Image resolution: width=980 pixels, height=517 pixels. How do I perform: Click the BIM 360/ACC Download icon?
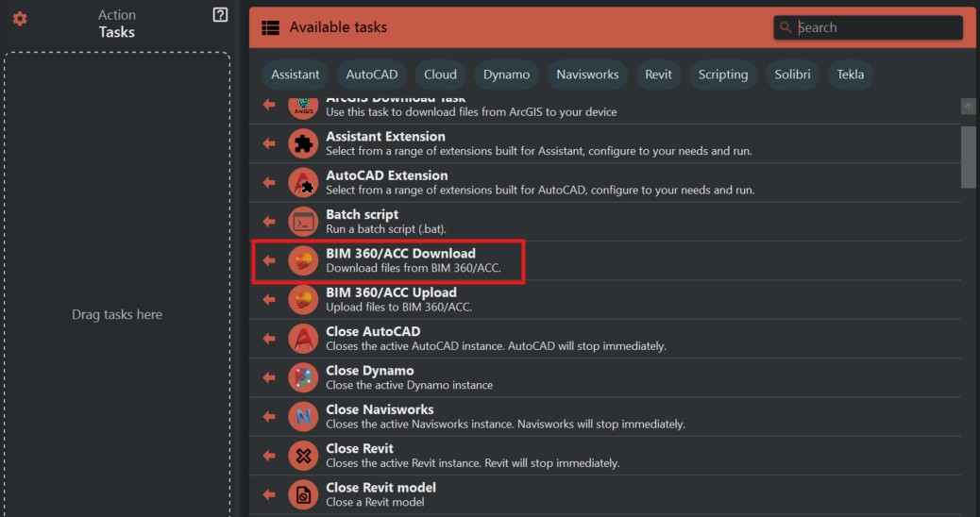pyautogui.click(x=303, y=260)
